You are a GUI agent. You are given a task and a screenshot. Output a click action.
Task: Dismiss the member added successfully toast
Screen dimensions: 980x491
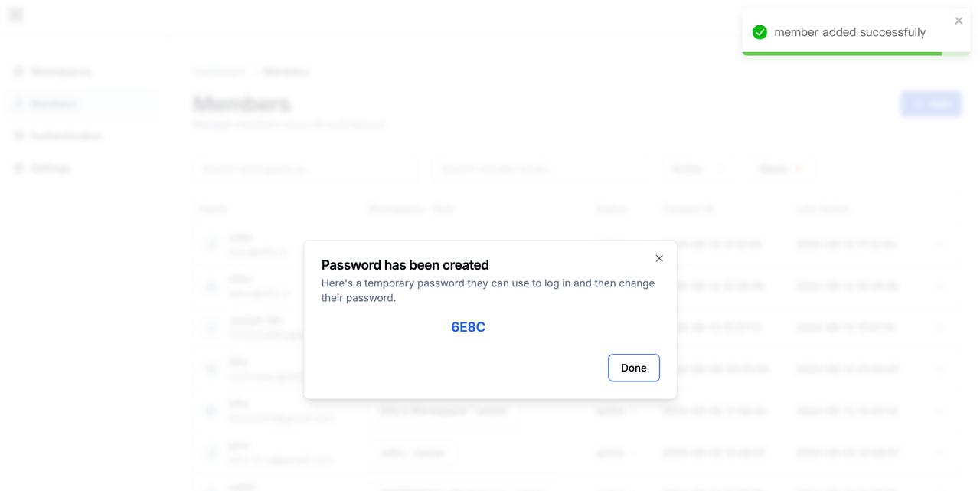point(959,21)
